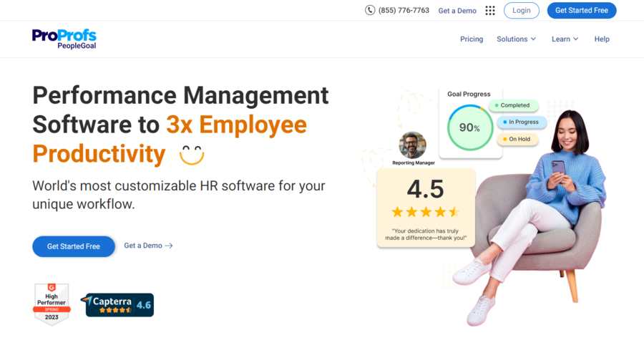This screenshot has width=644, height=358.
Task: Select the Completed status tag
Action: pyautogui.click(x=514, y=105)
